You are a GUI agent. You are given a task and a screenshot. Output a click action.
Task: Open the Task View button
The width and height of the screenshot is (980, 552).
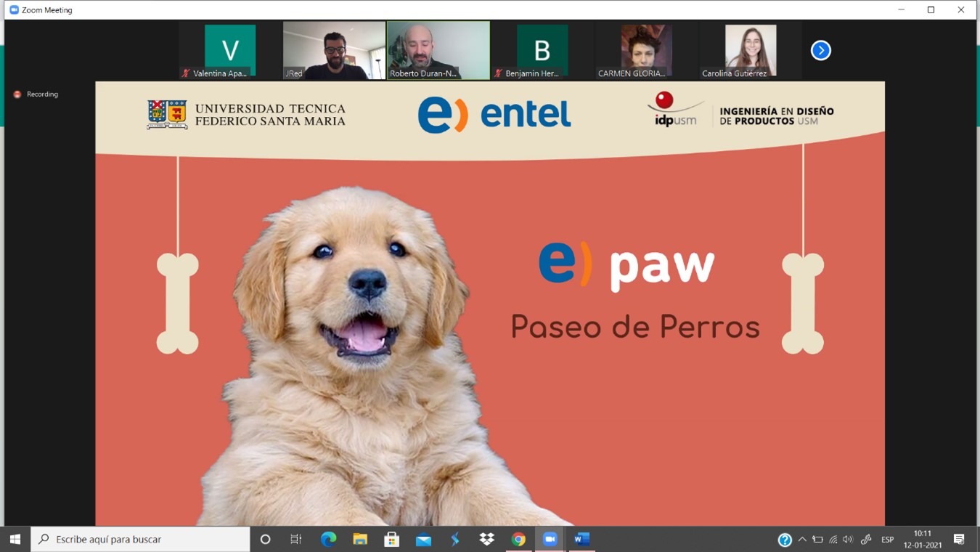point(296,539)
